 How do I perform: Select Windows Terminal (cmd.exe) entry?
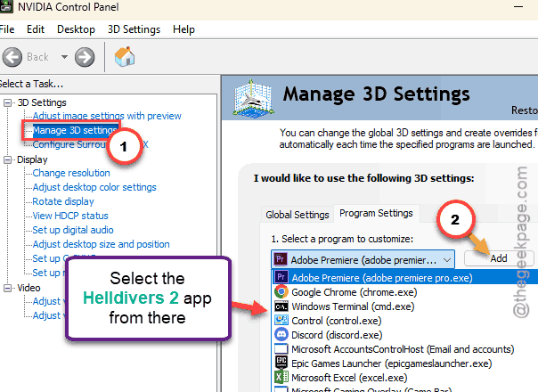click(405, 306)
